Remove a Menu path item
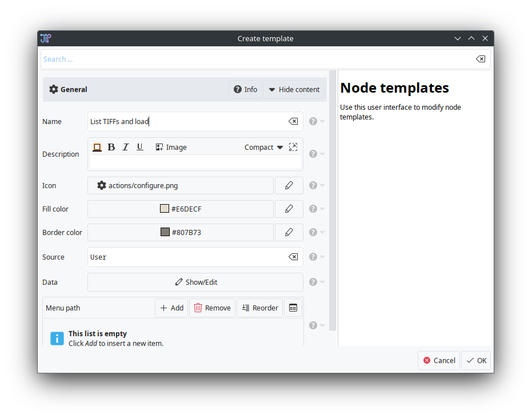This screenshot has width=532, height=418. click(x=213, y=308)
